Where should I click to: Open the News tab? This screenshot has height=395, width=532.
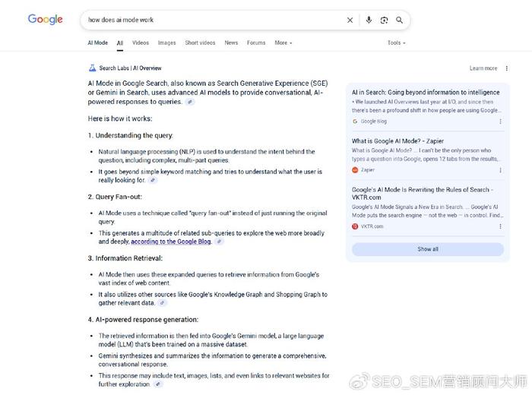(231, 43)
